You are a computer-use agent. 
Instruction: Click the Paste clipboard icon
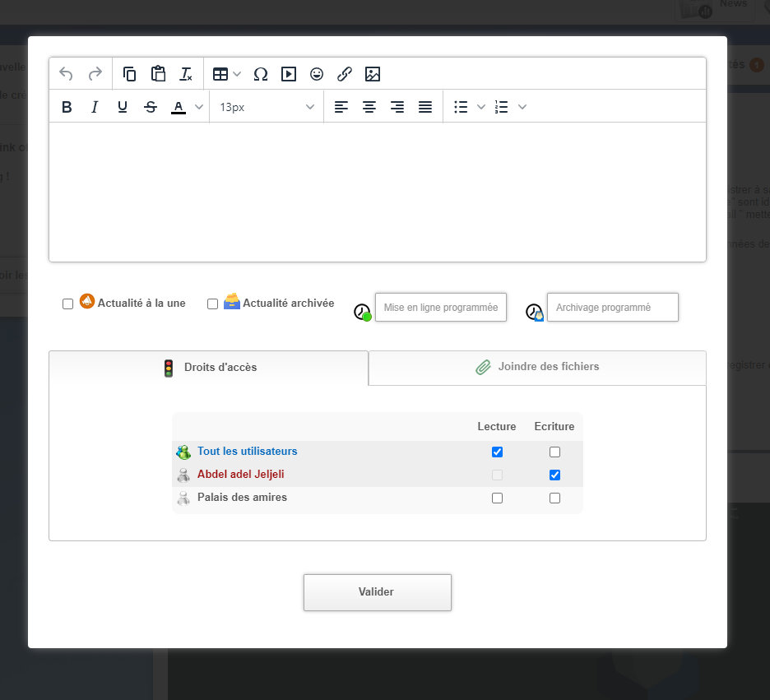point(158,74)
